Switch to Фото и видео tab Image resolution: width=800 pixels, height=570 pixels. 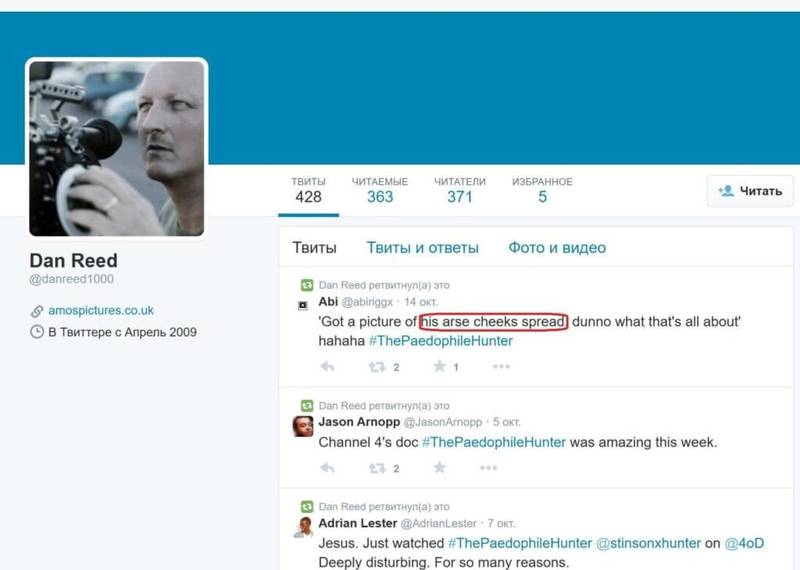coord(557,248)
